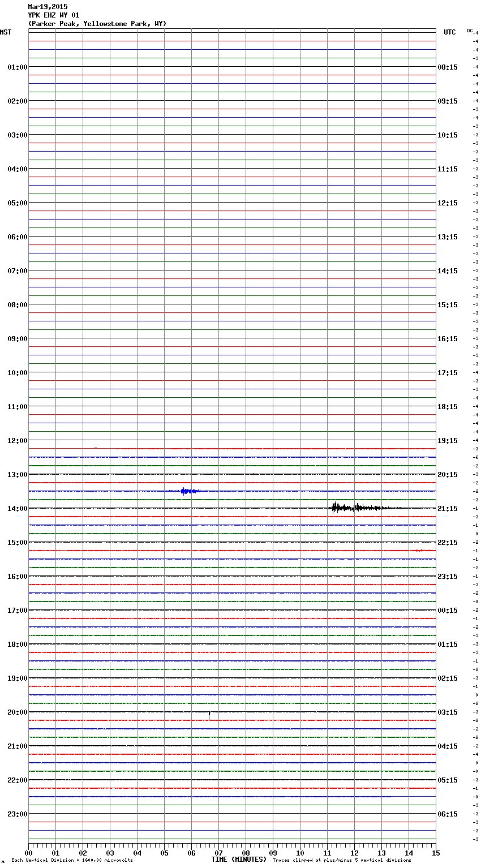Click the DC offset column header
This screenshot has width=481, height=868.
[470, 31]
